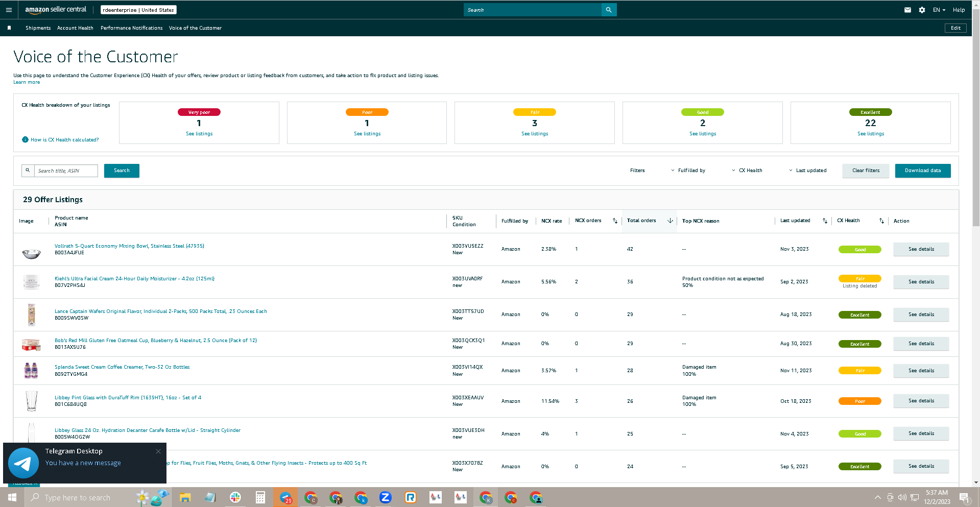
Task: Expand the Fulfilled by filter
Action: [688, 171]
